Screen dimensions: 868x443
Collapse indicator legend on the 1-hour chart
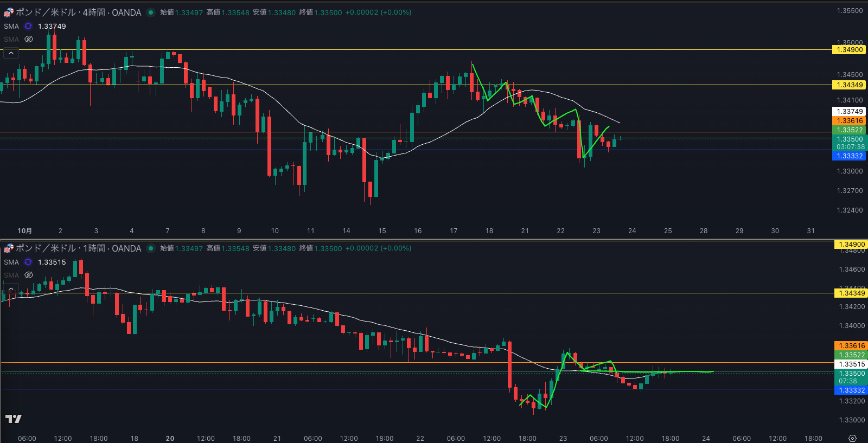pyautogui.click(x=11, y=288)
